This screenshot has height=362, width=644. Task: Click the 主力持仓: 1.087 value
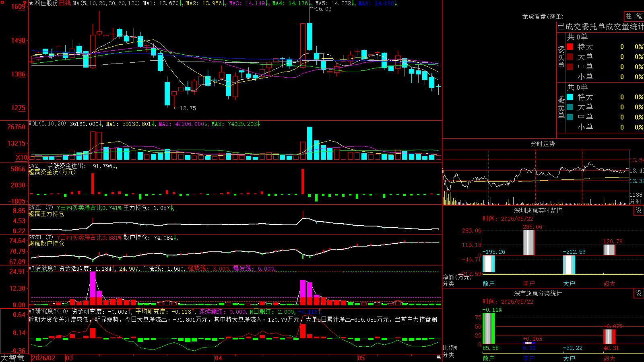tap(147, 208)
